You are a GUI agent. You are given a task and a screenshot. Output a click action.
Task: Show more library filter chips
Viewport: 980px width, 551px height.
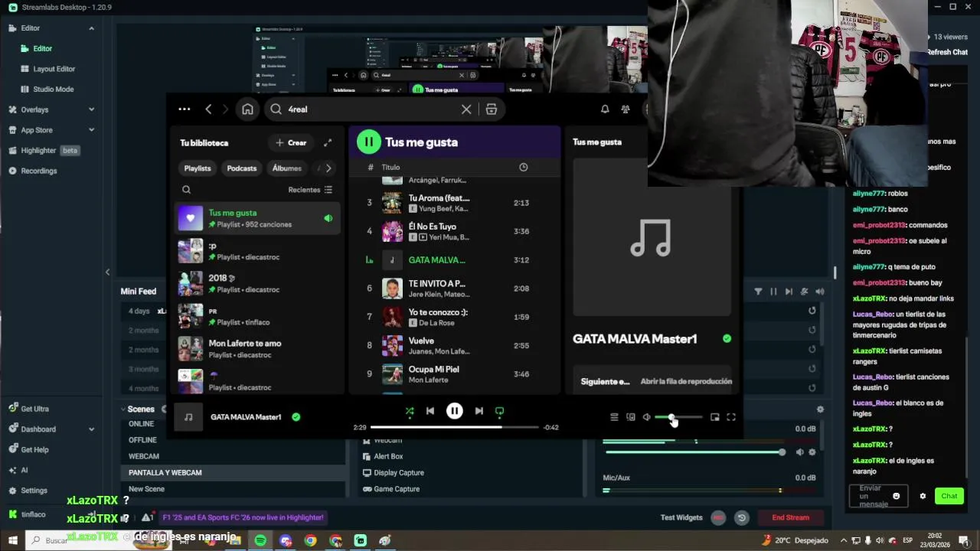(328, 168)
